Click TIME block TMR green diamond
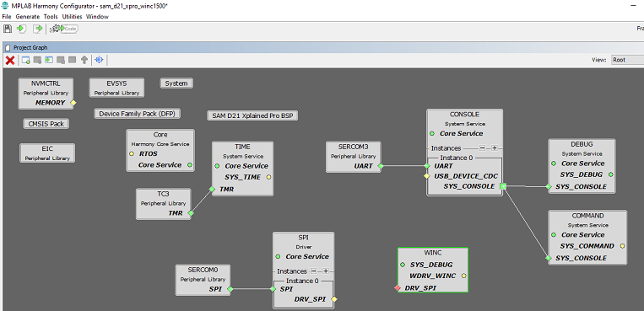 (212, 189)
